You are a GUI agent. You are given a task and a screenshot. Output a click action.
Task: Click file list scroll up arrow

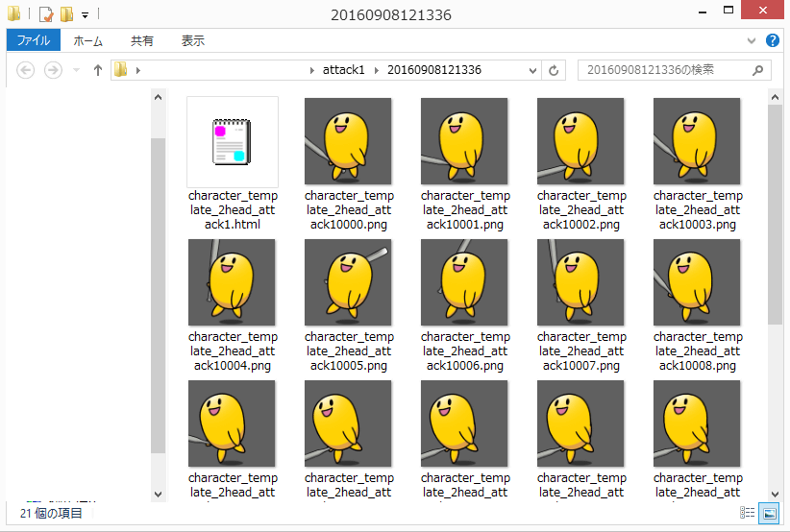(x=775, y=97)
